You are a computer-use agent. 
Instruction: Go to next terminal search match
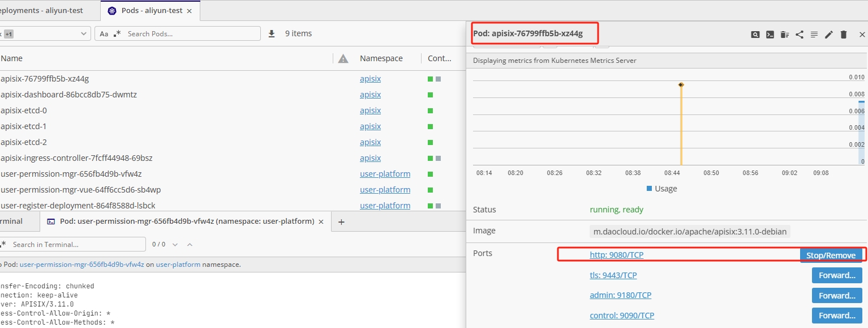[175, 245]
